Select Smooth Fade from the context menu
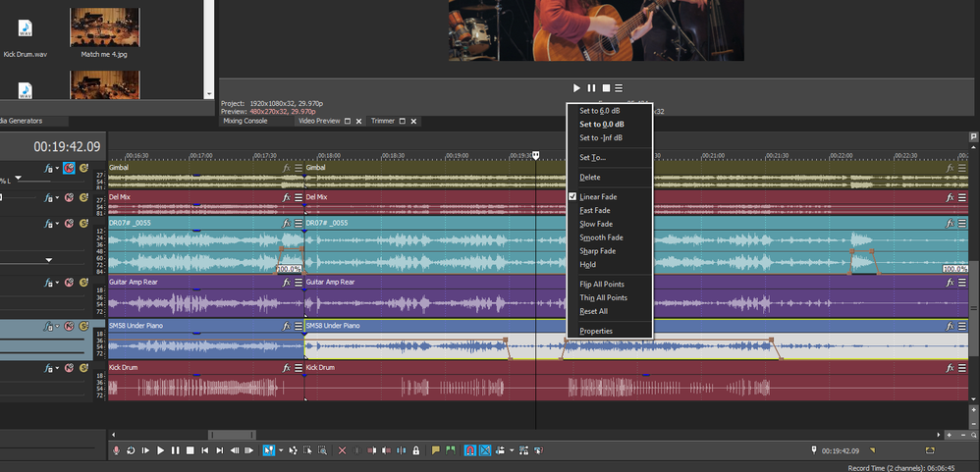The width and height of the screenshot is (980, 472). coord(601,237)
